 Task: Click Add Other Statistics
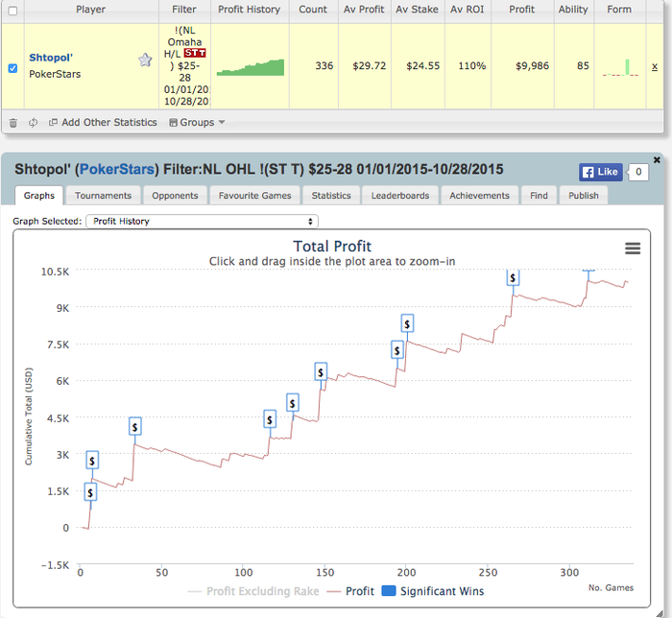pyautogui.click(x=103, y=123)
